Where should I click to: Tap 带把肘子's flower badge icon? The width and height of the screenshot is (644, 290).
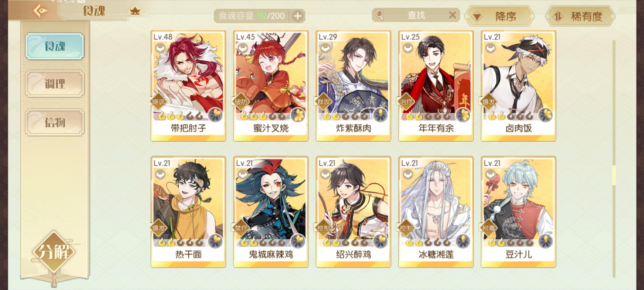(215, 115)
